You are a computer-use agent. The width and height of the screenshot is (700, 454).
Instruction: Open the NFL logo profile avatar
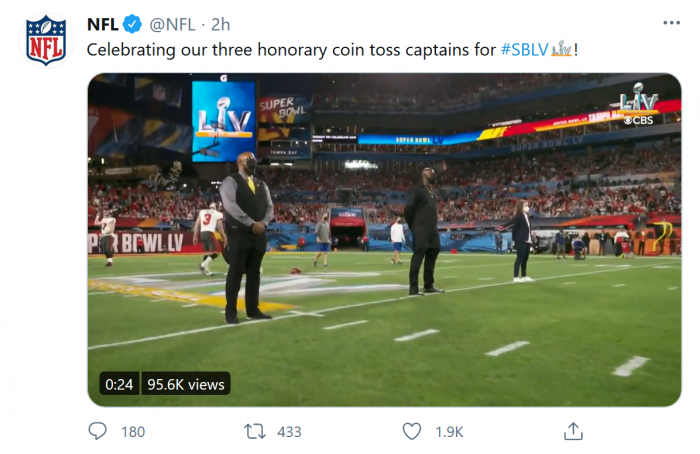coord(45,40)
